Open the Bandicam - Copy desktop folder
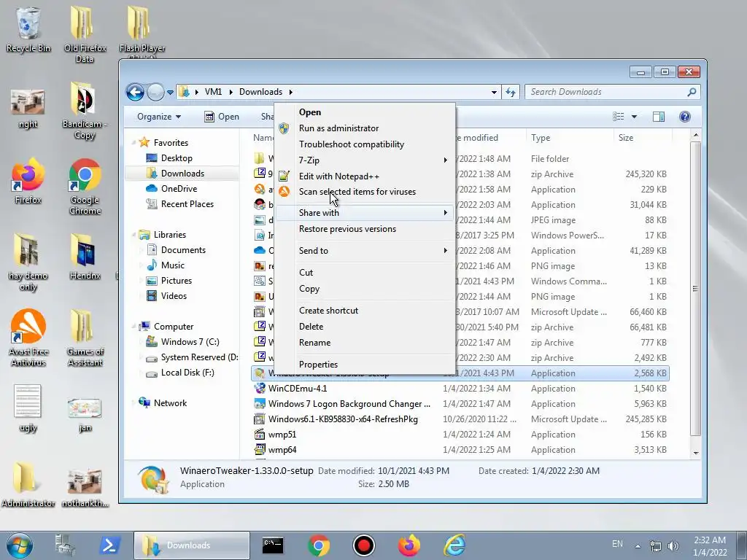747x560 pixels. 85,111
